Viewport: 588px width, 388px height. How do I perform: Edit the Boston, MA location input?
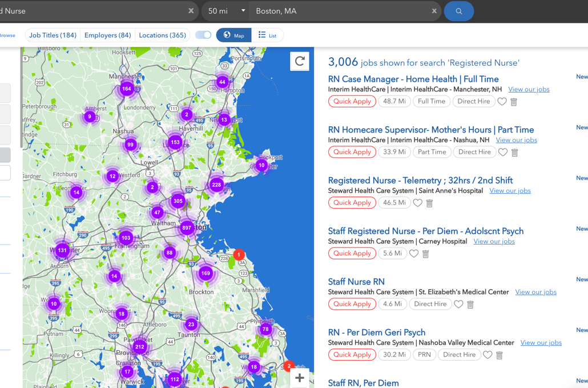point(341,11)
